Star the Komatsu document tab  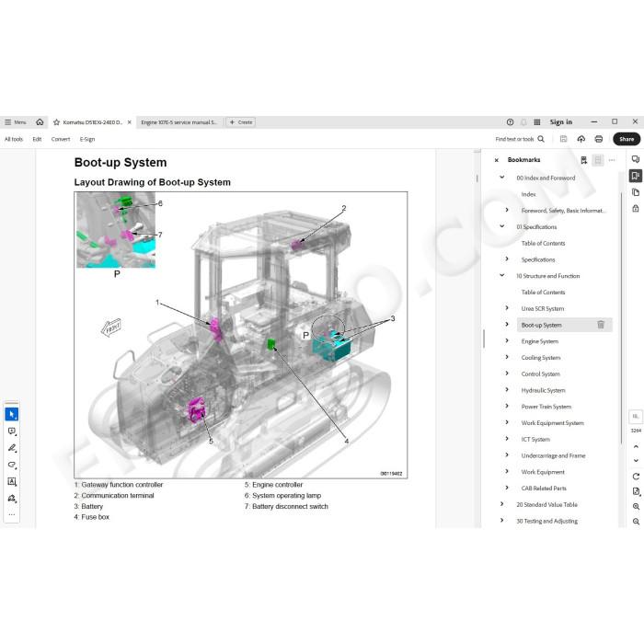pos(57,122)
